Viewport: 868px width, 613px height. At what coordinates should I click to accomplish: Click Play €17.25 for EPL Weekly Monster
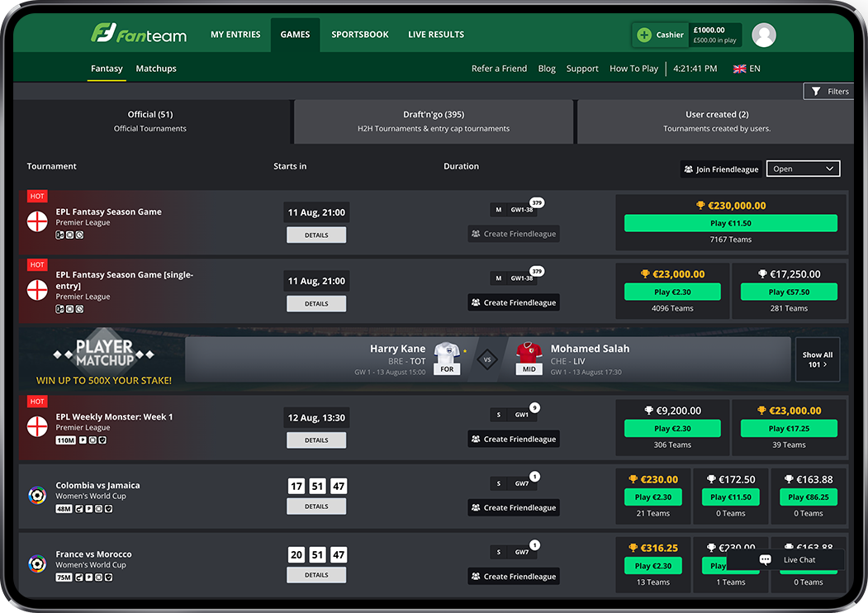(789, 429)
